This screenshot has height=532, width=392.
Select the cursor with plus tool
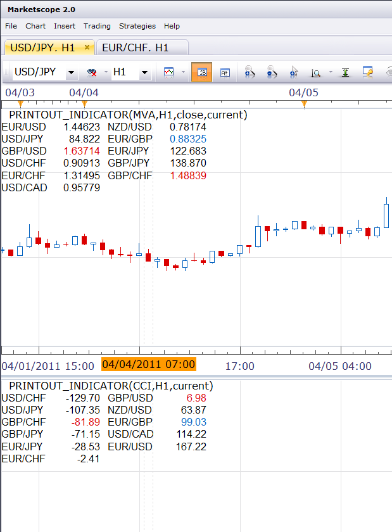294,72
